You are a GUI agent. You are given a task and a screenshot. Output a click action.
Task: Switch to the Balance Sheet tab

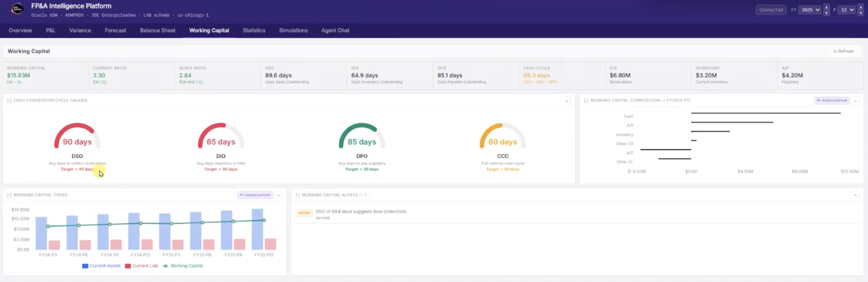point(157,31)
